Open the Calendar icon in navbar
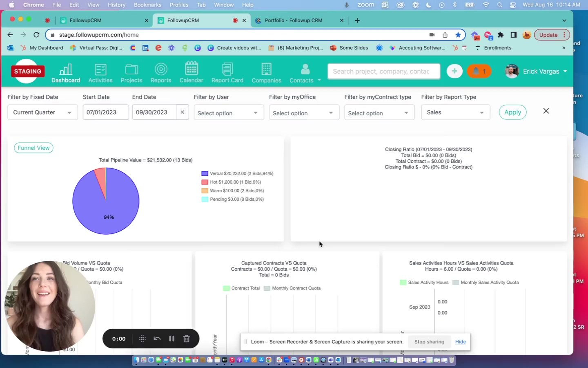This screenshot has width=588, height=368. pyautogui.click(x=191, y=69)
